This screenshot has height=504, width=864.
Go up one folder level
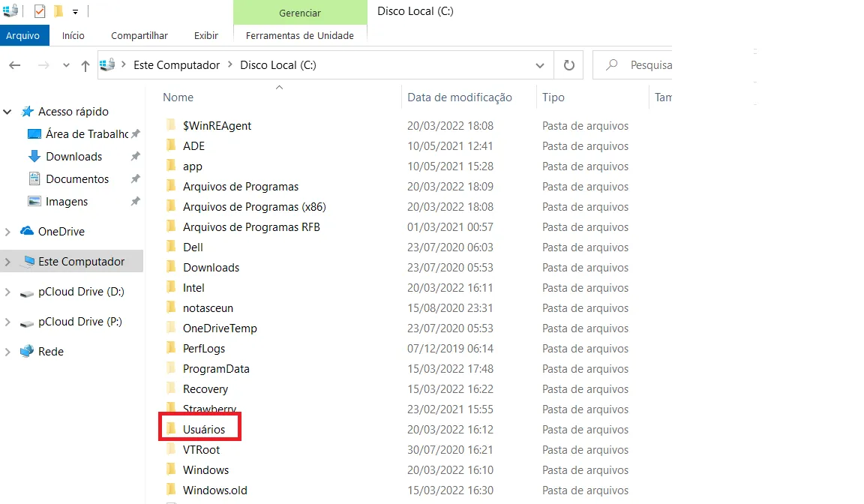click(85, 66)
